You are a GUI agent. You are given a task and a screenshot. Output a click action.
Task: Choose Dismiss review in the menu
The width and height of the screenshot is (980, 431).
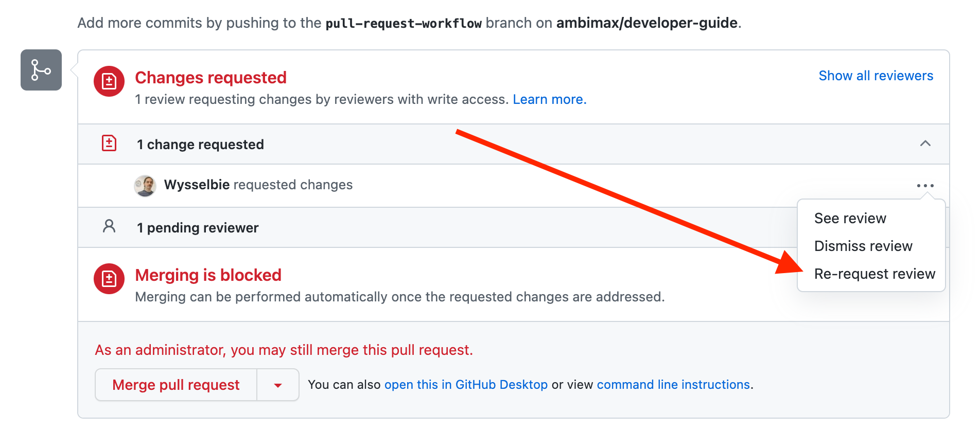863,246
